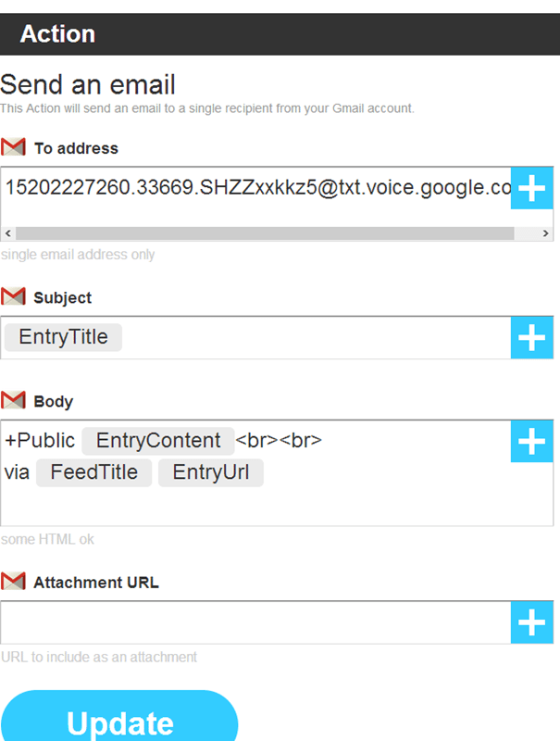Click horizontal scrollbar thumb under To address
The width and height of the screenshot is (560, 741).
pos(265,233)
